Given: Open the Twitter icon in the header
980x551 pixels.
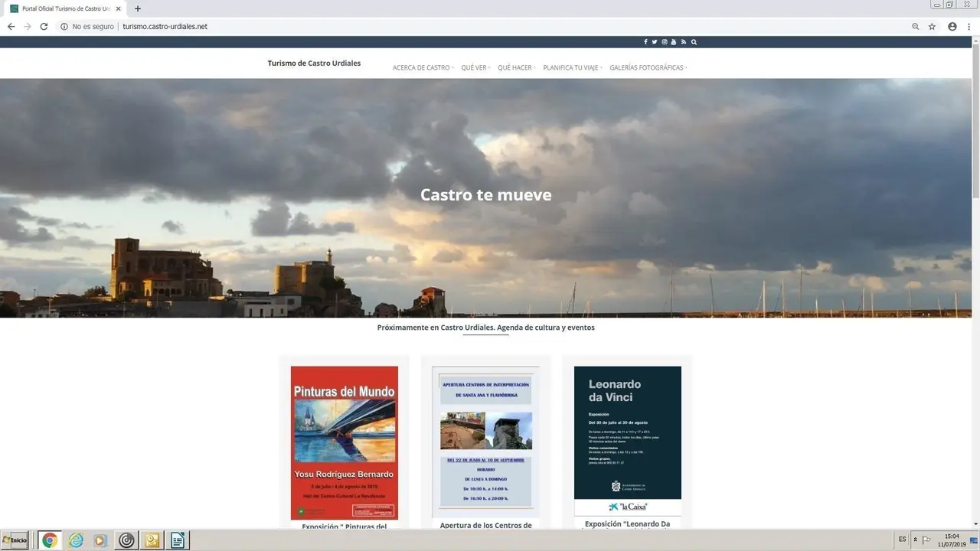Looking at the screenshot, I should point(655,42).
